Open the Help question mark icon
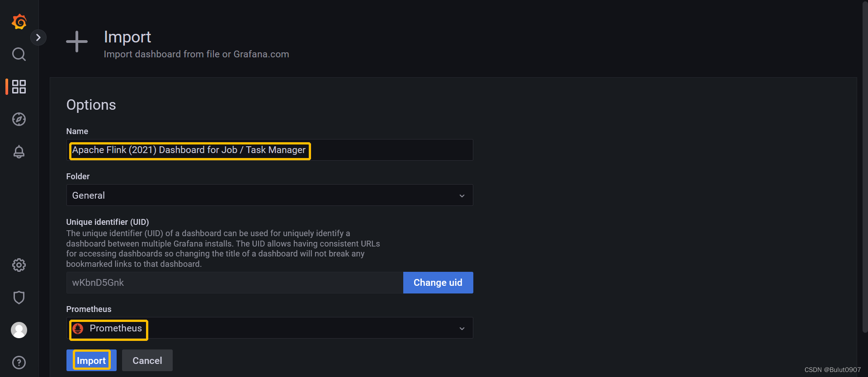Viewport: 868px width, 377px height. pyautogui.click(x=19, y=363)
